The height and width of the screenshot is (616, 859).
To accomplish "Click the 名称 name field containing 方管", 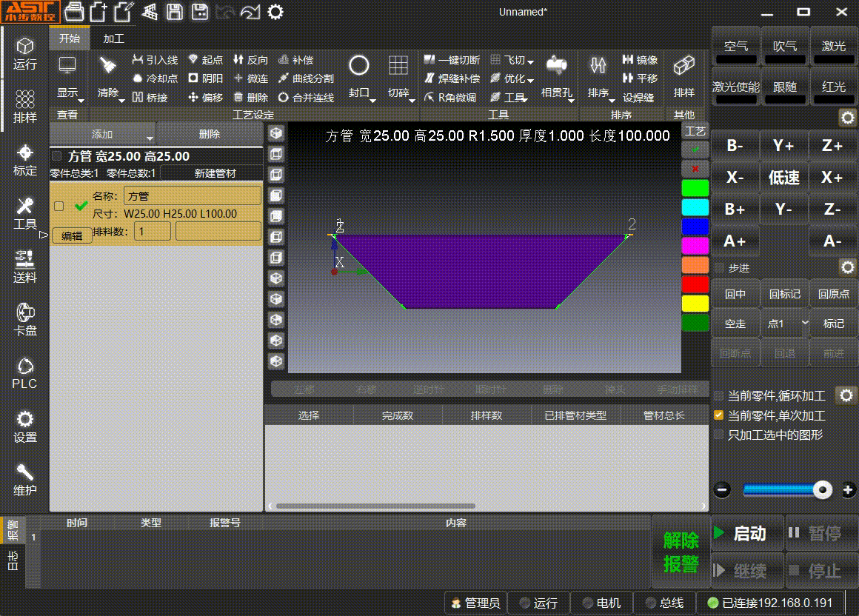I will point(193,196).
